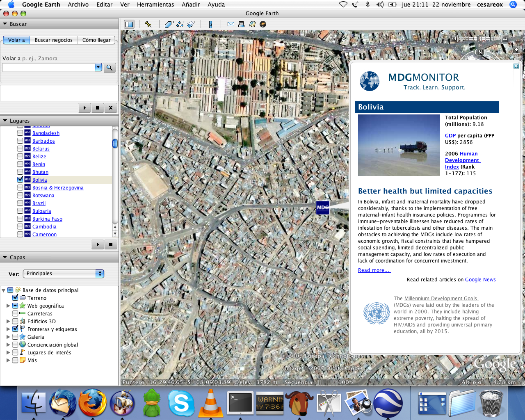Enable the Carreteras layer checkbox
The image size is (525, 420).
click(x=15, y=313)
